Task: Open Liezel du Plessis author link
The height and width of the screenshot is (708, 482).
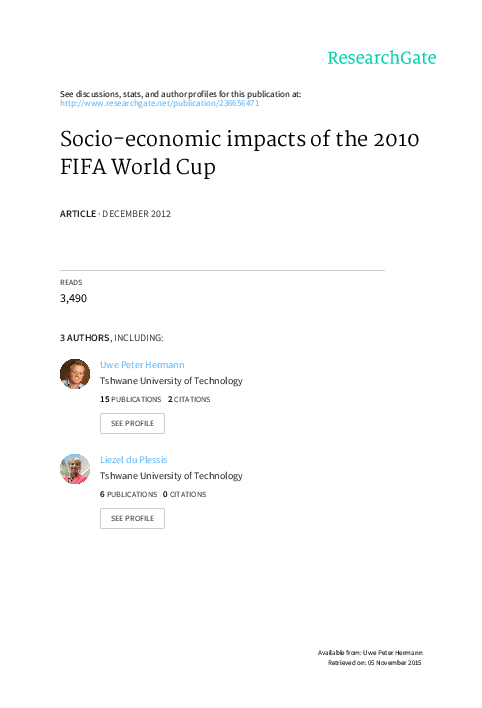Action: click(133, 460)
